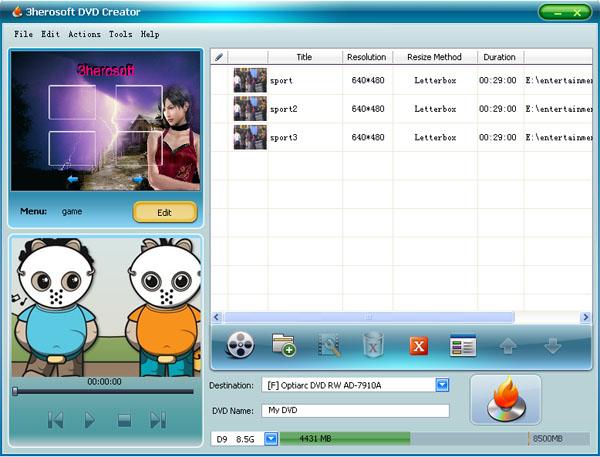The image size is (600, 457).
Task: Open the Destination drive dropdown arrow
Action: point(442,385)
